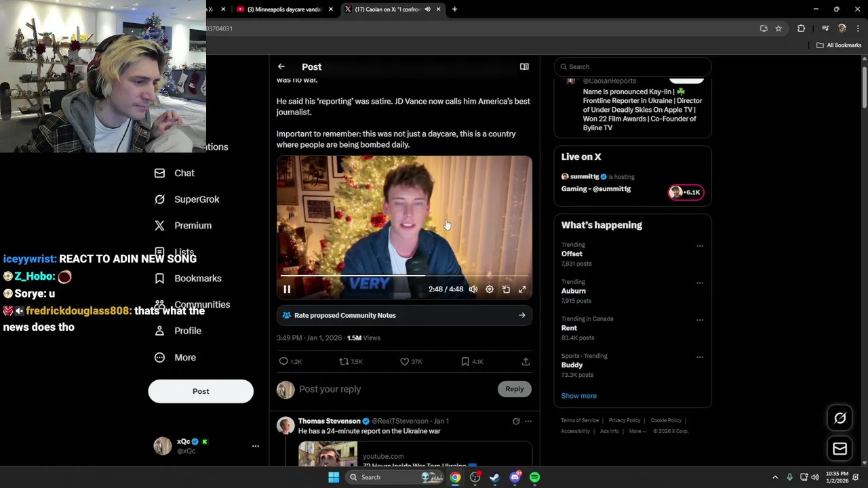Screen dimensions: 868x488
Task: Bookmark this page with the star
Action: tap(778, 28)
